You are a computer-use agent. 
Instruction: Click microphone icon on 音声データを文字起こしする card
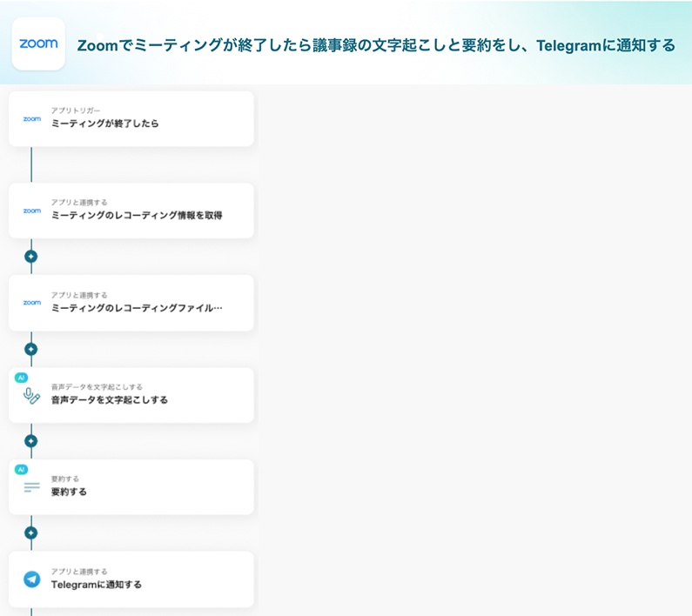(32, 396)
